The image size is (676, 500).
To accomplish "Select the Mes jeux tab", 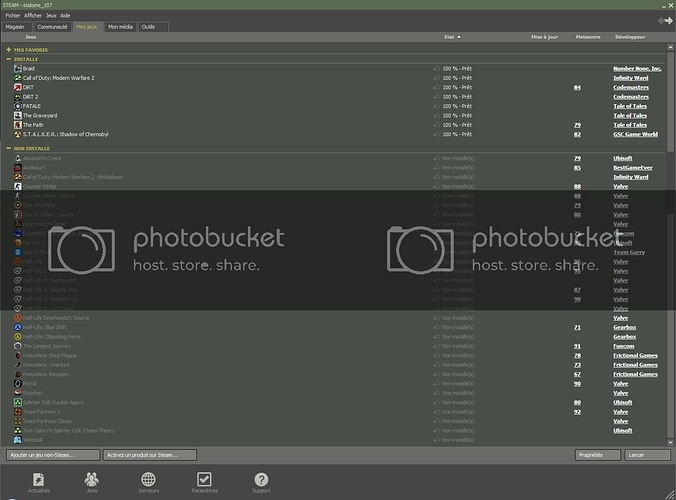I will click(88, 27).
